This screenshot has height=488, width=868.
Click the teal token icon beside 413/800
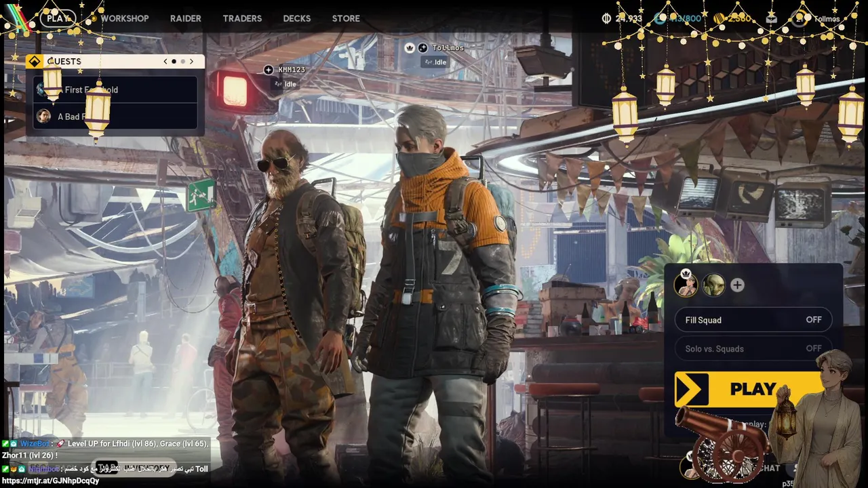pos(660,18)
